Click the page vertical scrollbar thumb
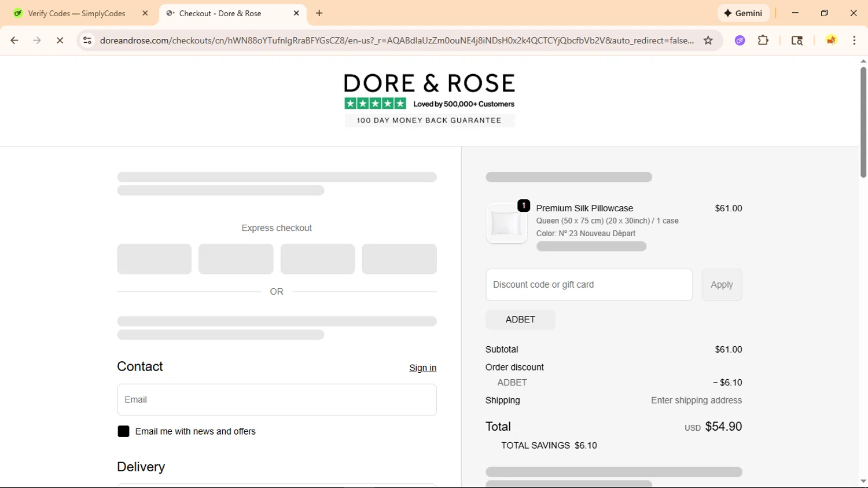This screenshot has height=488, width=868. pos(863,122)
